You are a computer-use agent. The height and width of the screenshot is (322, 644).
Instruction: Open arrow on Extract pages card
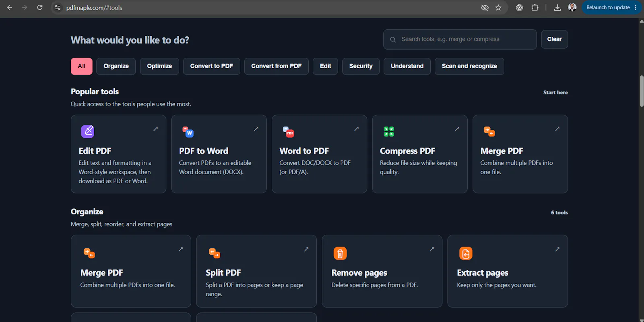point(557,249)
